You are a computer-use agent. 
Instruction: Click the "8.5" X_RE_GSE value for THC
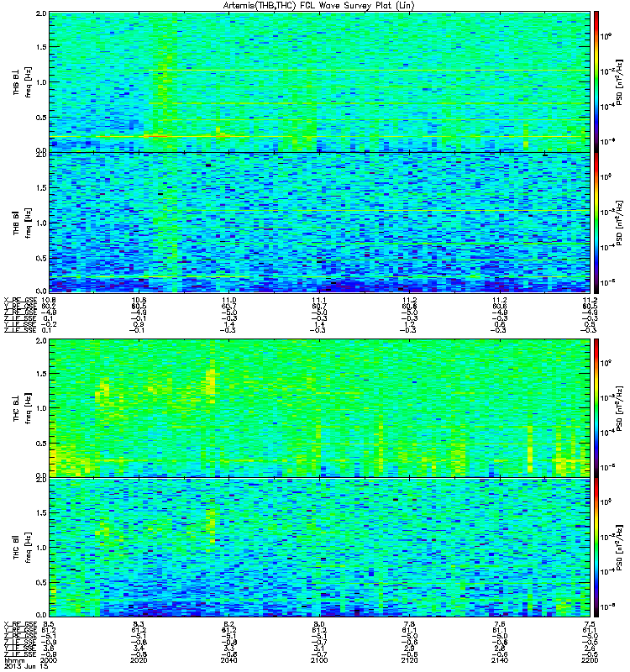pos(49,624)
